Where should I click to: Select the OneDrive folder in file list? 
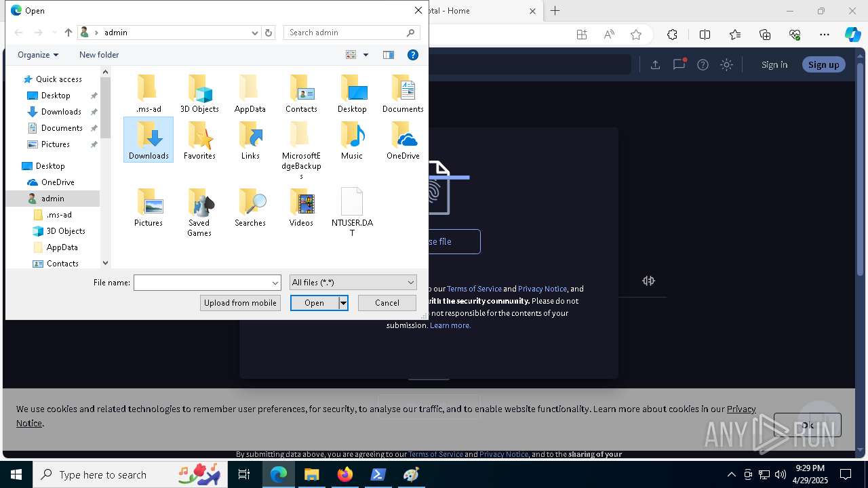click(x=403, y=140)
